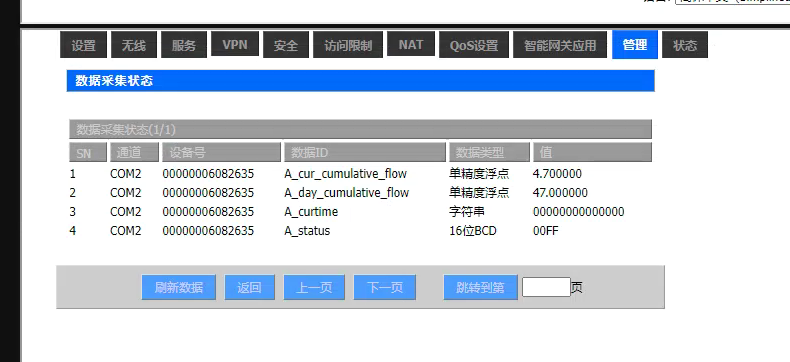Screen dimensions: 790x362
Task: Click the 通道 column header
Action: tap(134, 152)
